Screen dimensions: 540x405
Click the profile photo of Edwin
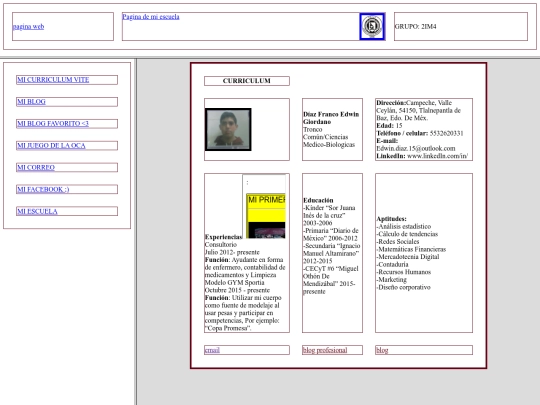[x=228, y=129]
